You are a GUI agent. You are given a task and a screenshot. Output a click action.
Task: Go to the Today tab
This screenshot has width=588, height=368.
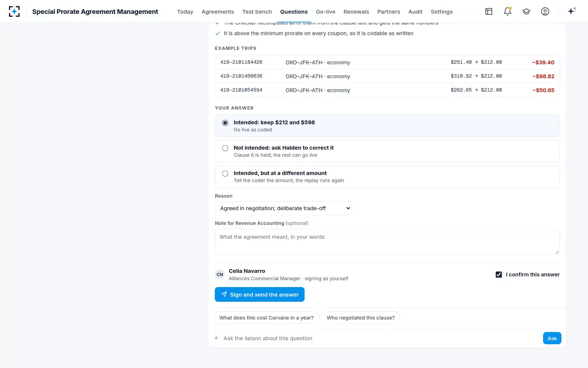click(185, 12)
